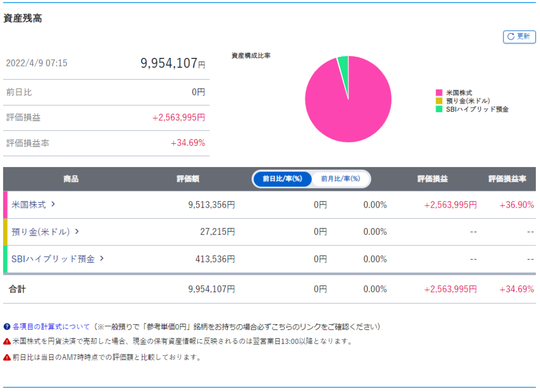Open the 各項目の計算式について link
Viewport: 540px width, 392px height.
click(x=51, y=327)
